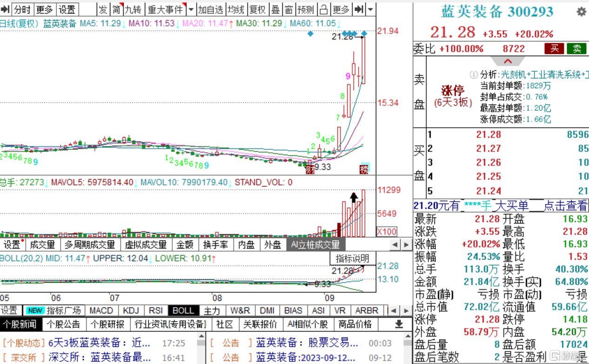Screen dimensions: 589x364
Task: Click the red 买 buy button
Action: 555,48
